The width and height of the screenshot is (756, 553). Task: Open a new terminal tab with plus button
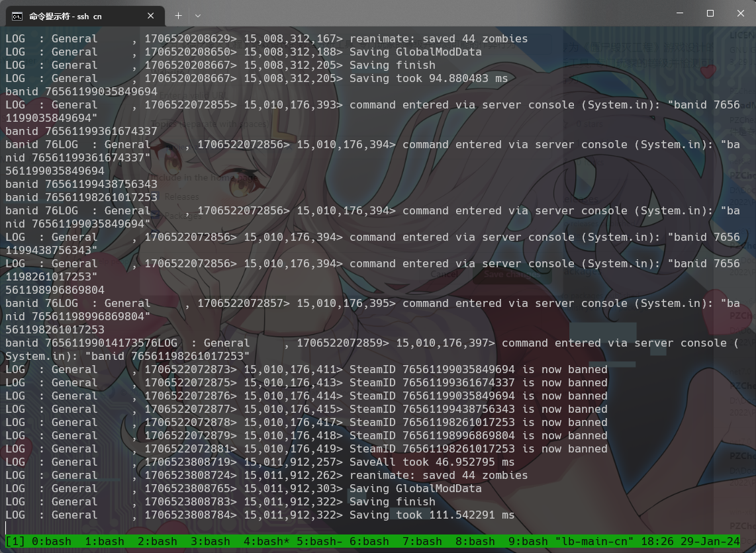tap(178, 16)
